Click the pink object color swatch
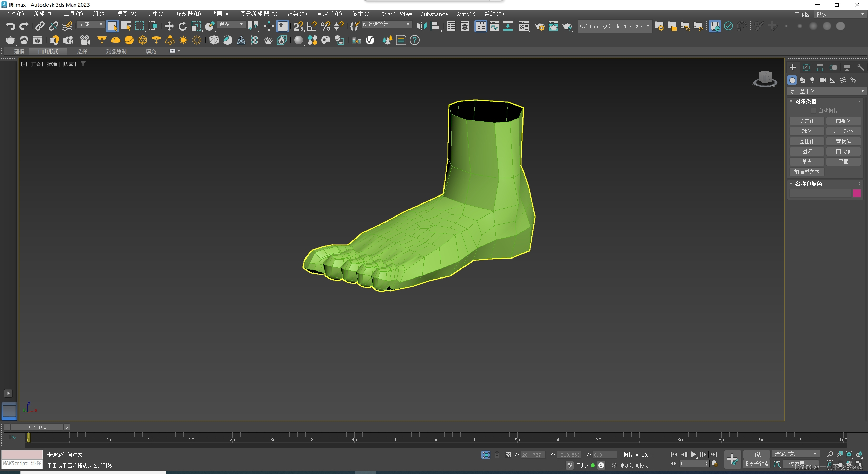The image size is (868, 474). [856, 193]
